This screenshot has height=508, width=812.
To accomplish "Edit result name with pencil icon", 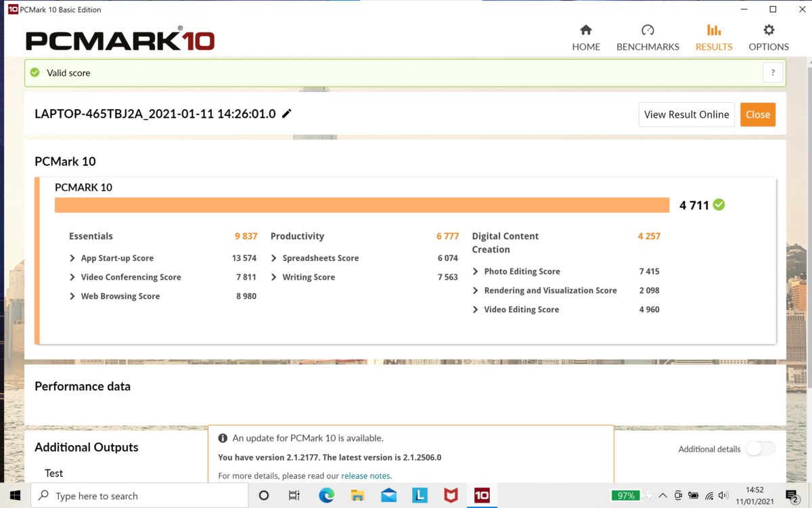I will 287,114.
